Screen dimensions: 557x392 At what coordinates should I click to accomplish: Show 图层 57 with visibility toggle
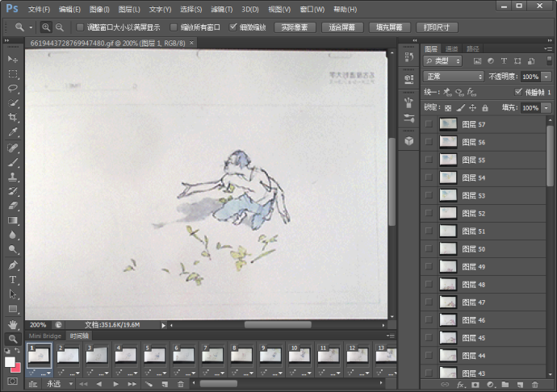point(429,124)
